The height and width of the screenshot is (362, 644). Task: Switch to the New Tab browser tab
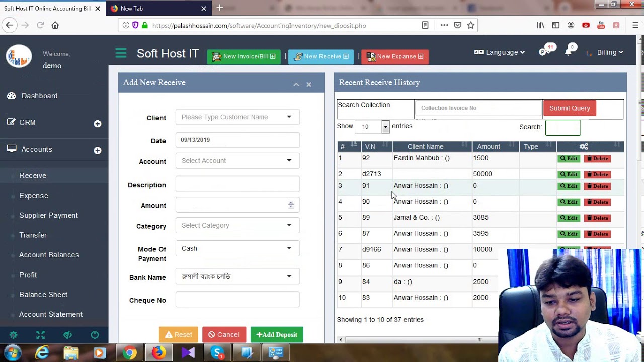[x=158, y=9]
